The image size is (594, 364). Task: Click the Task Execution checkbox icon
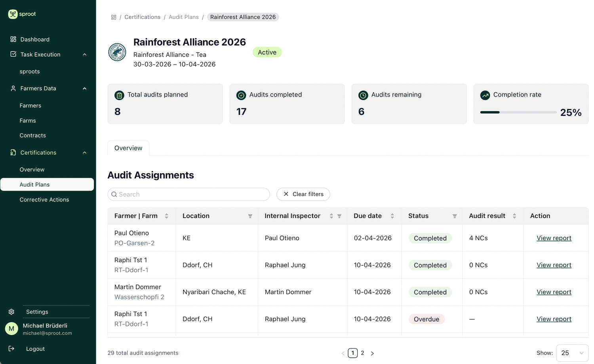click(x=13, y=54)
